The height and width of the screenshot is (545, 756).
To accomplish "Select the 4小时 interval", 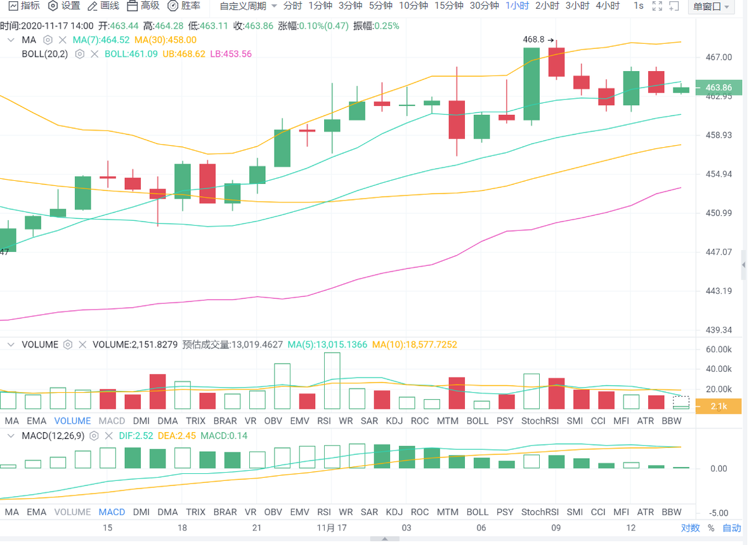I will click(608, 6).
